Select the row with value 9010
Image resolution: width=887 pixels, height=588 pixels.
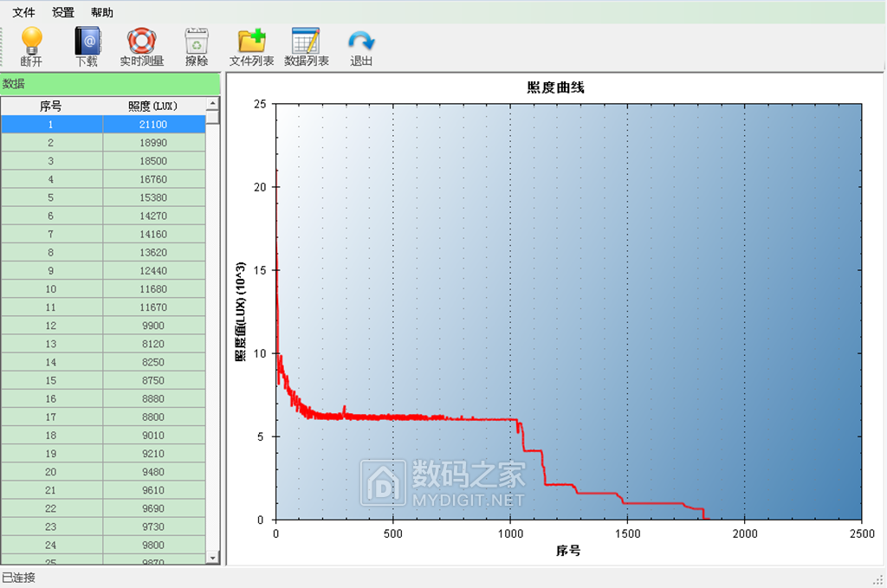tap(103, 436)
